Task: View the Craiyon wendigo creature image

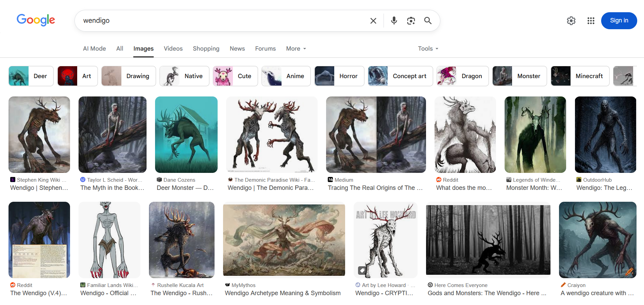Action: point(598,240)
